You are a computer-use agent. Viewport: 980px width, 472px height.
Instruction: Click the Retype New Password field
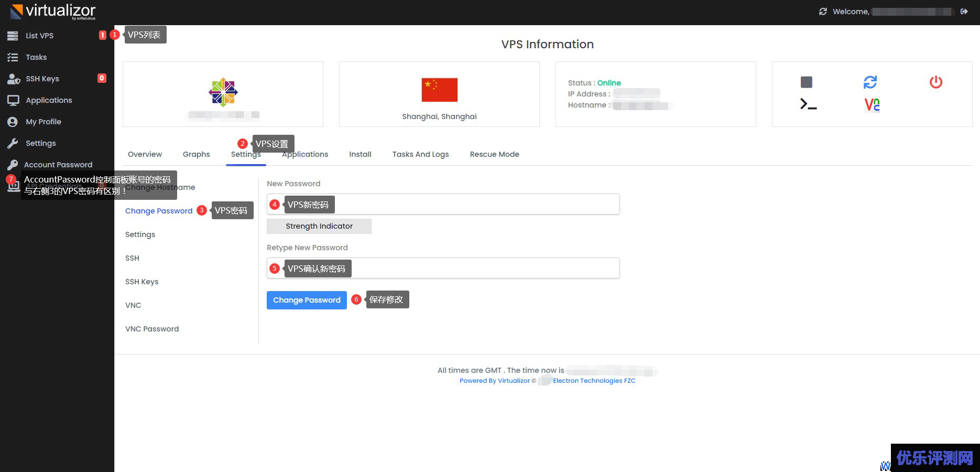pos(443,268)
